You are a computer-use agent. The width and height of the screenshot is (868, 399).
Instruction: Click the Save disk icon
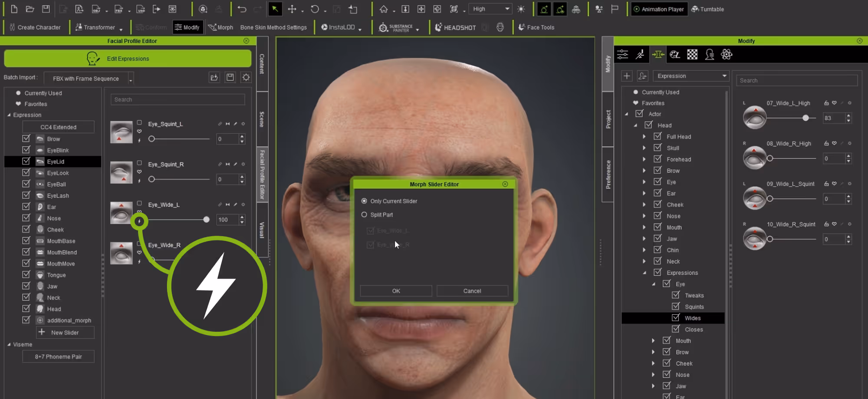tap(46, 9)
